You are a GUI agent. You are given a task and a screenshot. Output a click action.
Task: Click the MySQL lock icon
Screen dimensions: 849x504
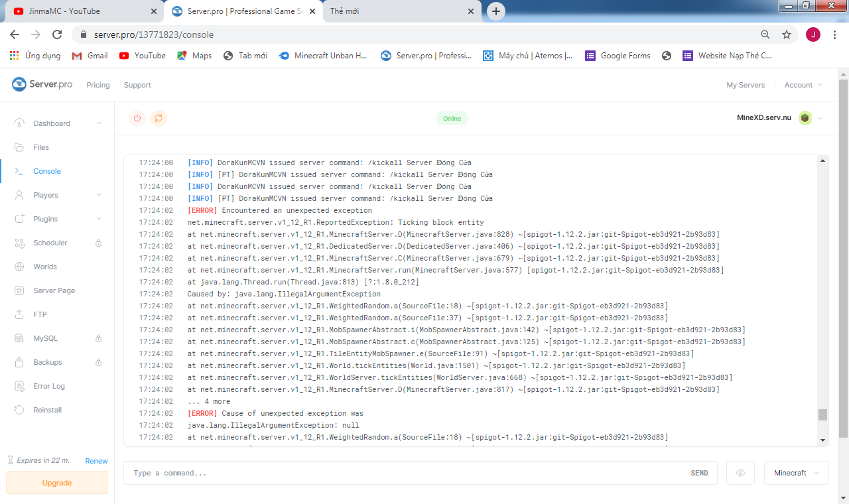click(99, 338)
